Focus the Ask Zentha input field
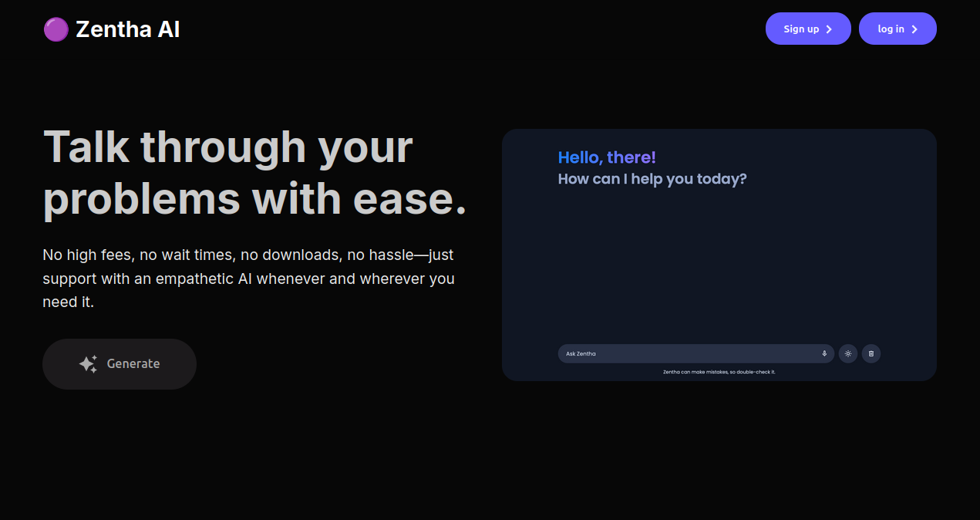 [686, 353]
